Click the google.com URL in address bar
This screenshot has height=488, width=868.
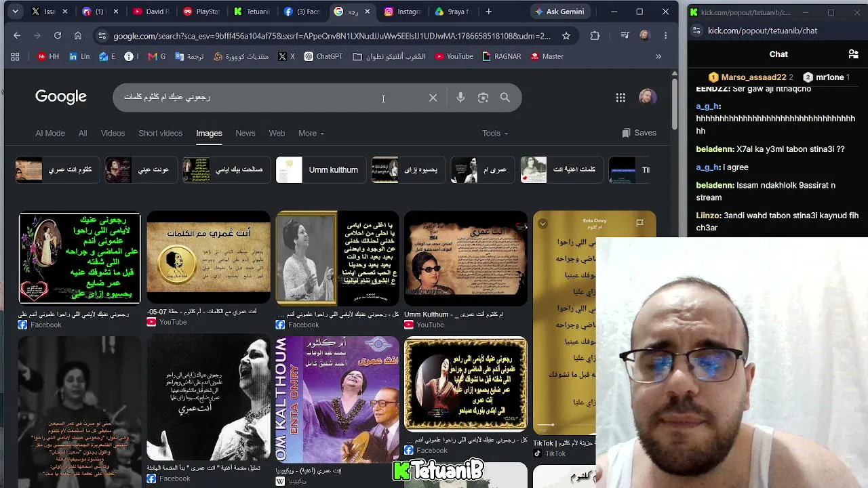click(x=332, y=36)
